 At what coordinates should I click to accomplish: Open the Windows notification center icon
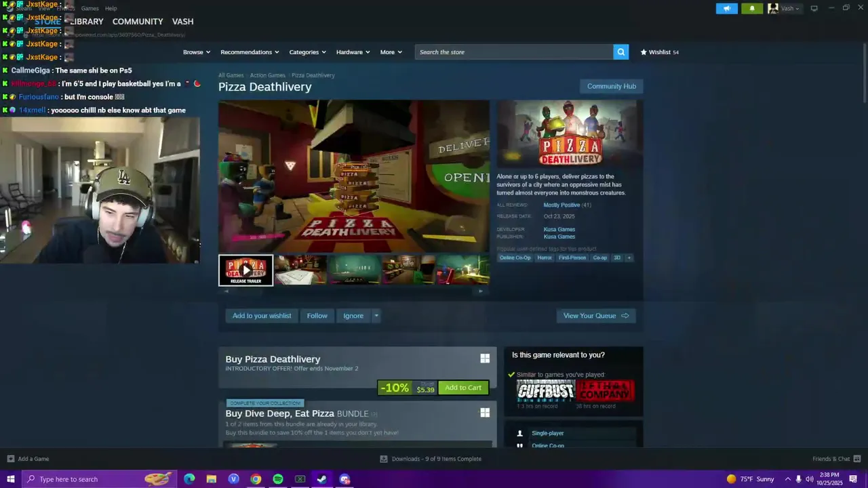point(853,479)
